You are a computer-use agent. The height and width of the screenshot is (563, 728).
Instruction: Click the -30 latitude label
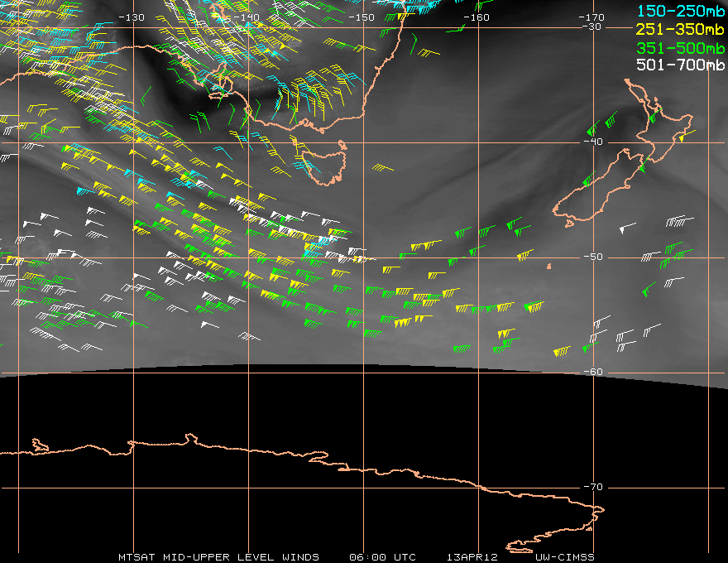(x=591, y=27)
